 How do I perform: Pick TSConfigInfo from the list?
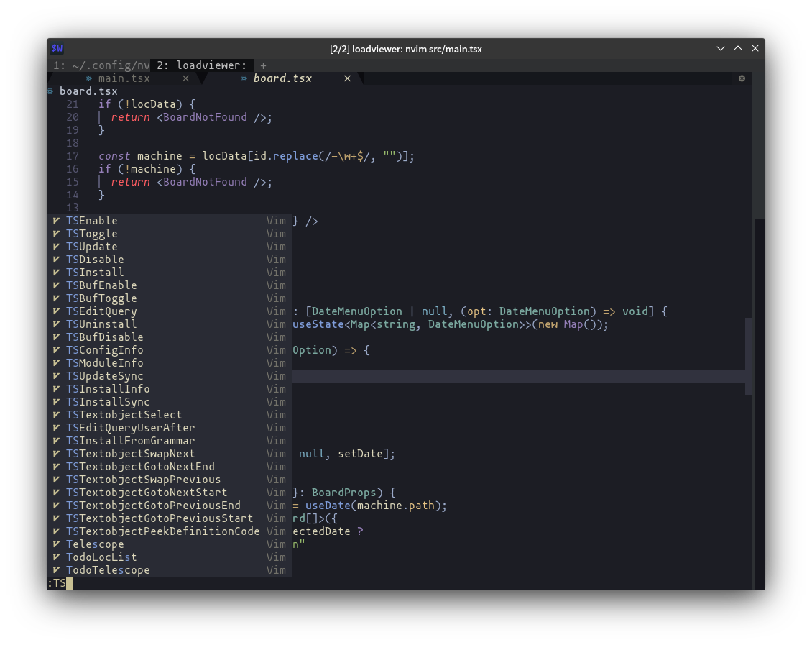tap(170, 350)
